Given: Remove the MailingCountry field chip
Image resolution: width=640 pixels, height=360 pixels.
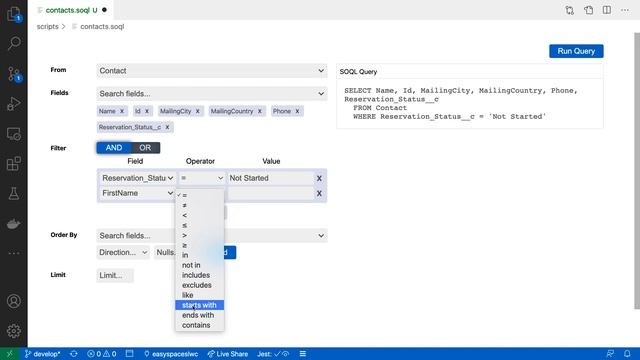Looking at the screenshot, I should coord(260,111).
